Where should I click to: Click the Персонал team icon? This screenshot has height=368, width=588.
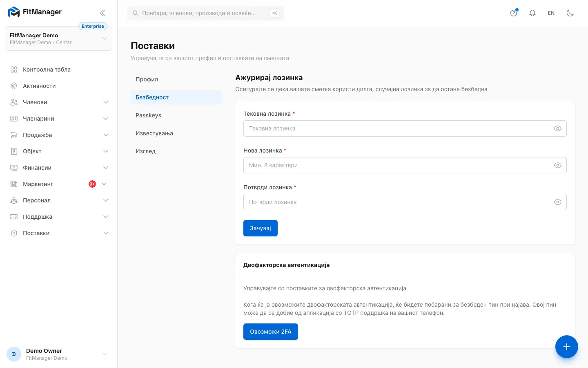(14, 200)
